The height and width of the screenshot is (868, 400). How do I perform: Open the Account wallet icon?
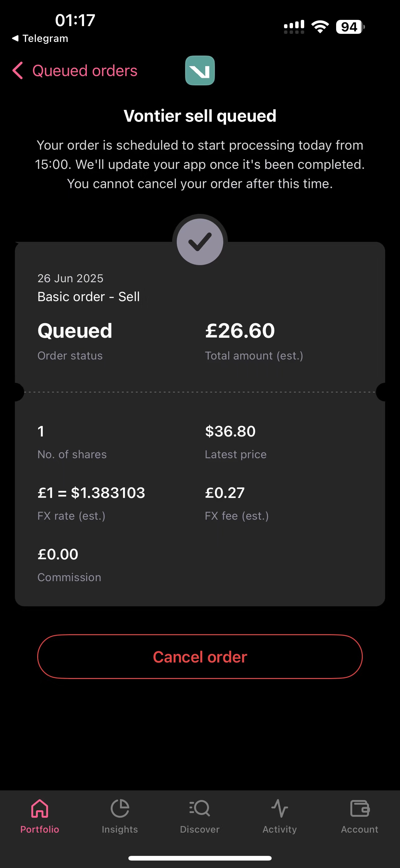[360, 808]
